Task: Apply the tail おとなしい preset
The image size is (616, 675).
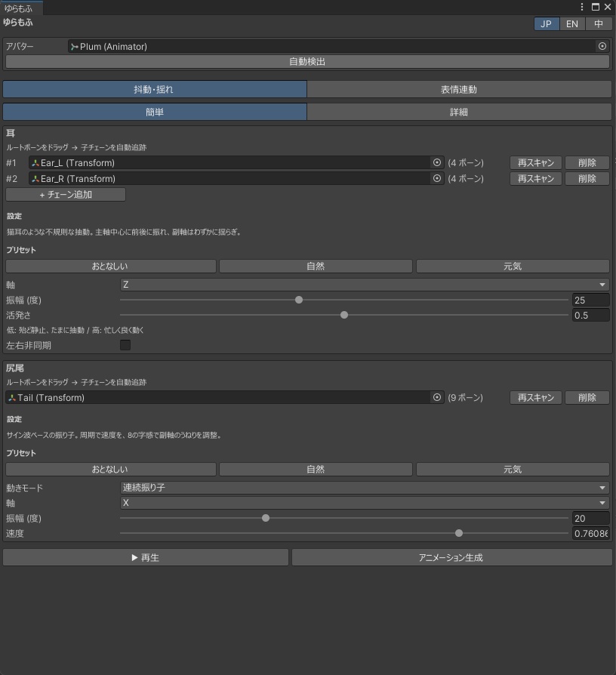Action: pyautogui.click(x=111, y=469)
